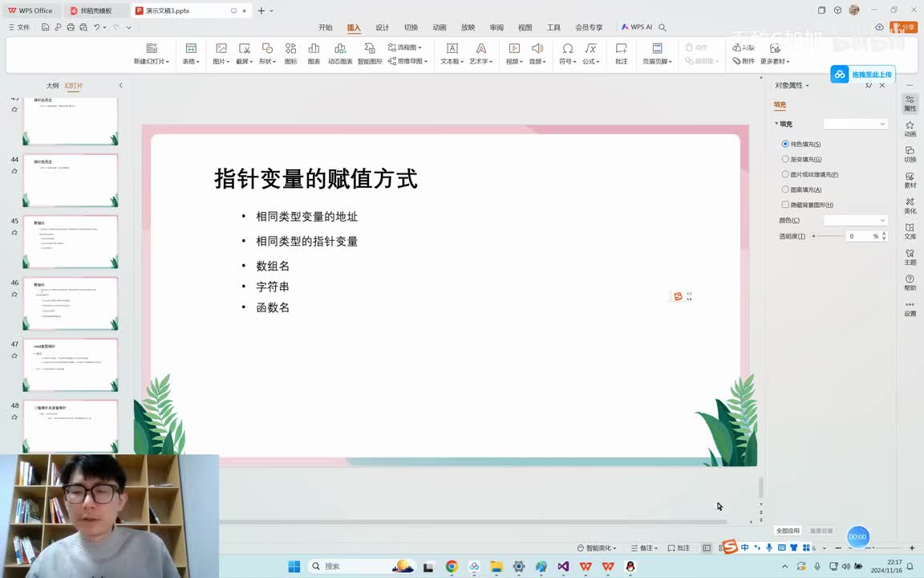Switch to the 审阅 ribbon tab
The height and width of the screenshot is (578, 924).
pos(496,27)
